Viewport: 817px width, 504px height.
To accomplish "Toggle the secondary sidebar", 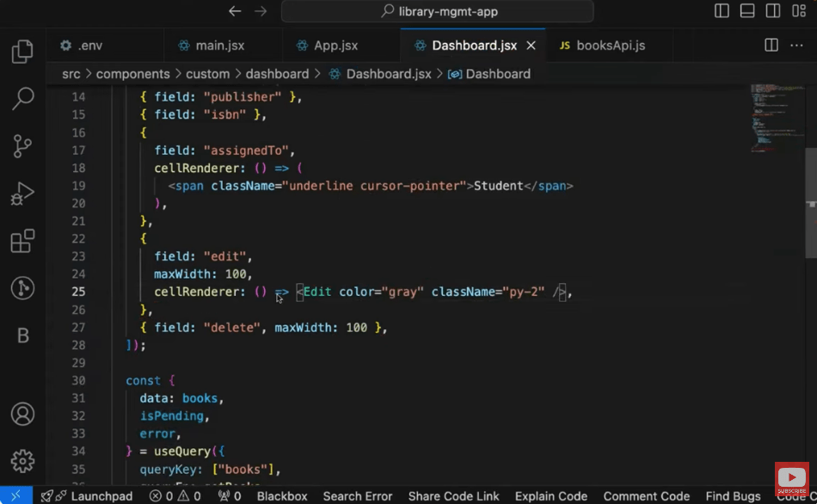I will pyautogui.click(x=771, y=11).
